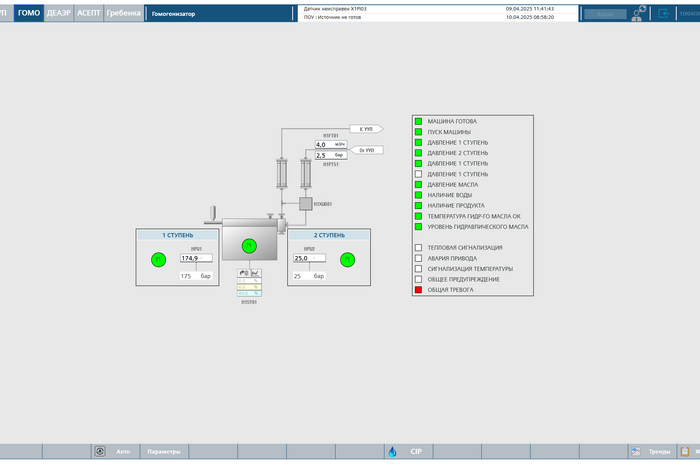Viewport: 700px width, 465px height.
Task: Switch to the Гребенка tab
Action: pos(123,13)
